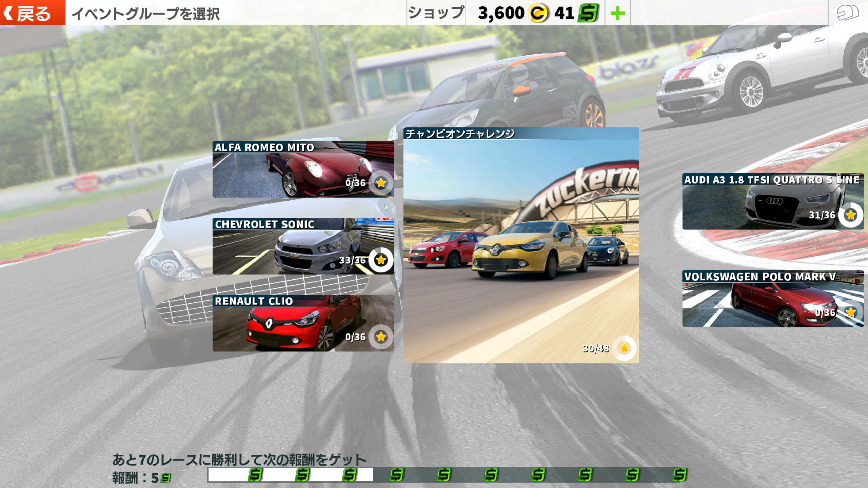Click the reward progress bar filled section
Image resolution: width=868 pixels, height=488 pixels.
[x=290, y=475]
